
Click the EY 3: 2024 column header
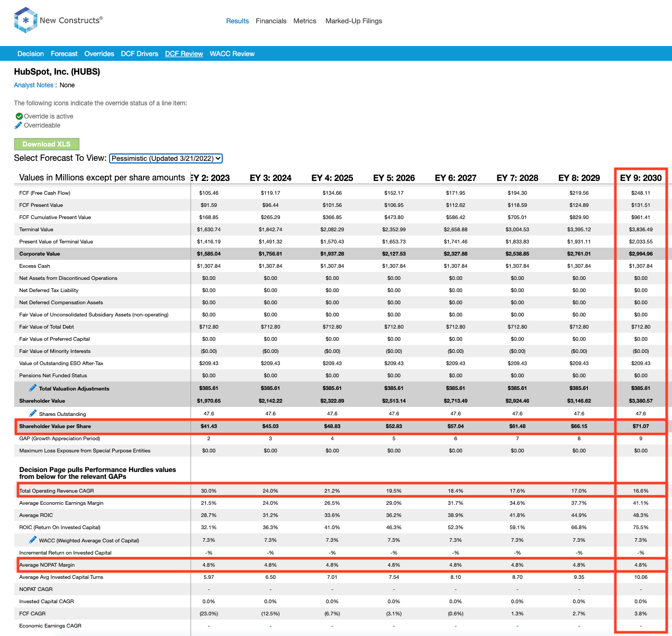270,178
